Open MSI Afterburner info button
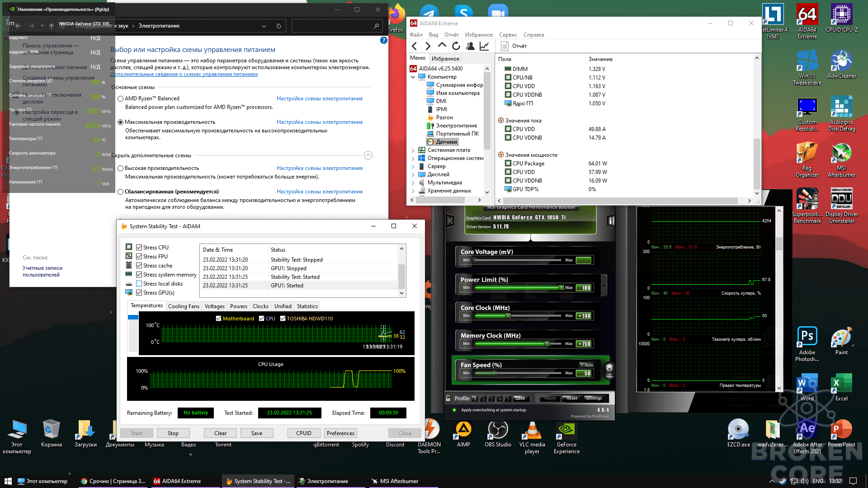 pos(611,221)
